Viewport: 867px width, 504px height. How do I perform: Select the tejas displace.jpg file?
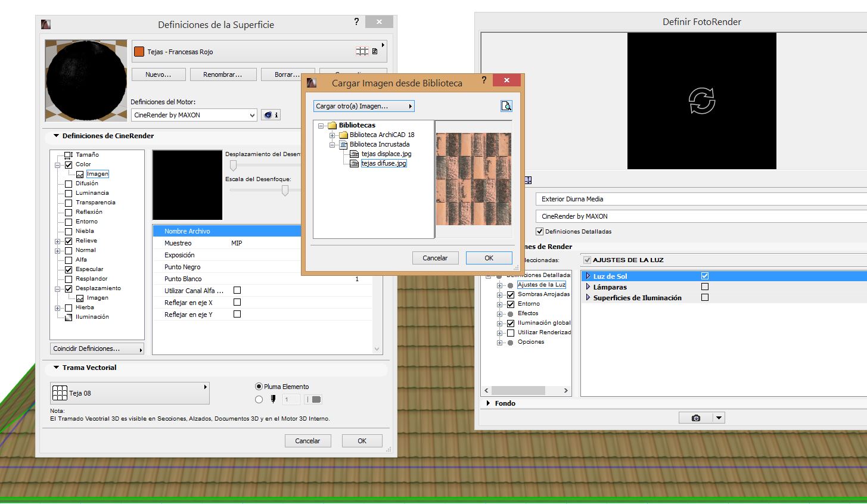click(386, 154)
